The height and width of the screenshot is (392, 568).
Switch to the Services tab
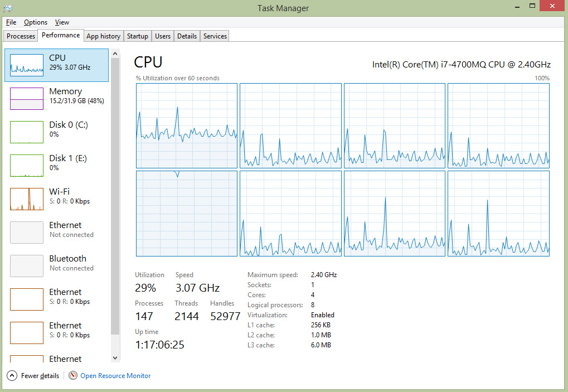215,36
